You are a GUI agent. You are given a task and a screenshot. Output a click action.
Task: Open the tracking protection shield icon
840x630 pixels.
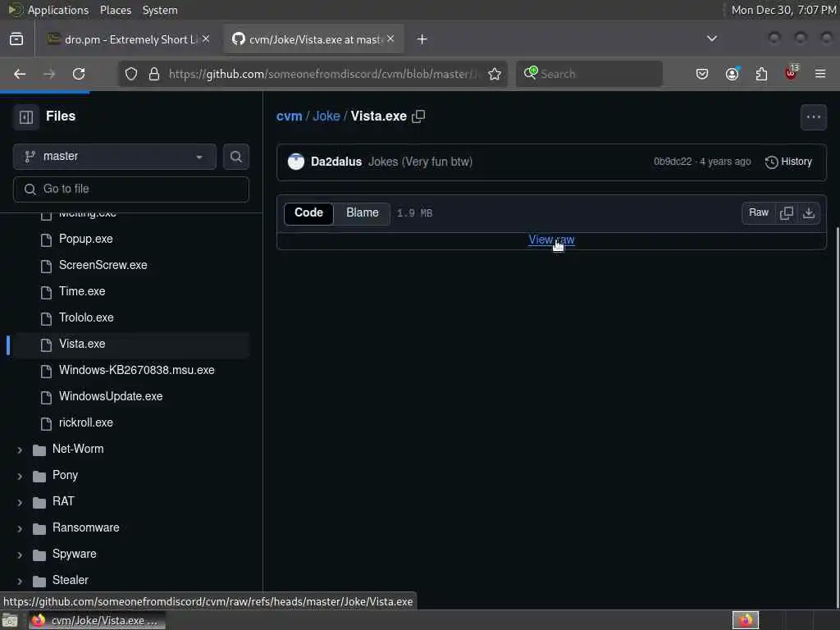131,74
